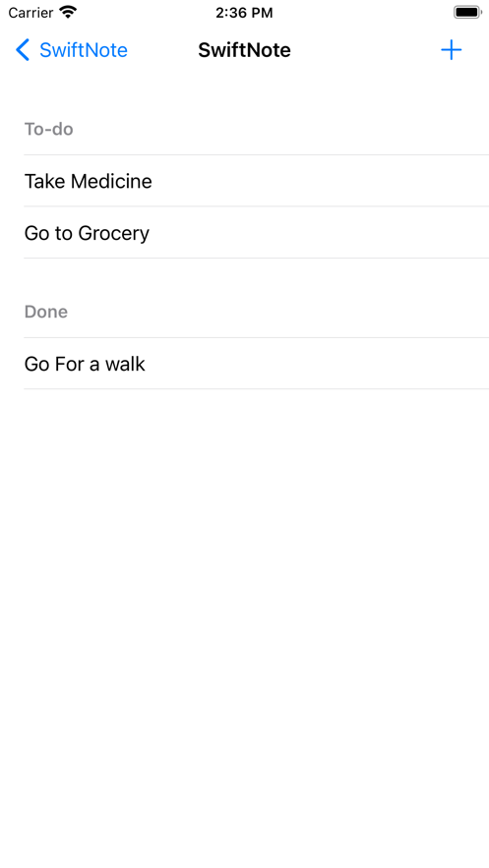Tap the blue back chevron arrow
The height and width of the screenshot is (868, 489).
pos(23,50)
